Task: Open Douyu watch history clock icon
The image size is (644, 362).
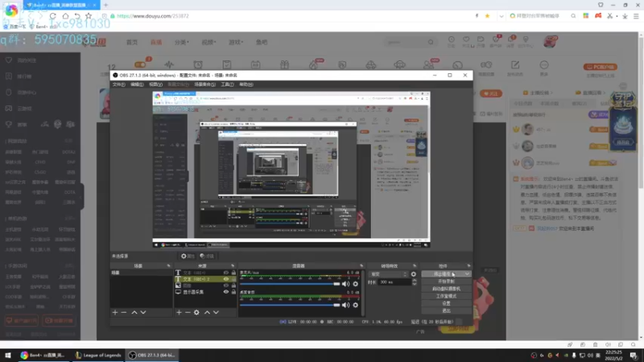Action: click(452, 39)
